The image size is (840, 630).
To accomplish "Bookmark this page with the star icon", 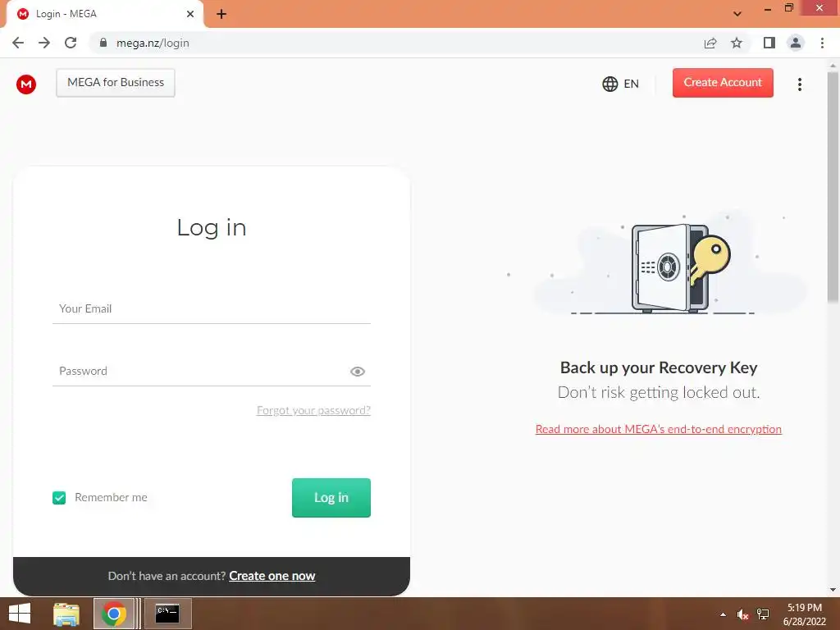I will [737, 43].
